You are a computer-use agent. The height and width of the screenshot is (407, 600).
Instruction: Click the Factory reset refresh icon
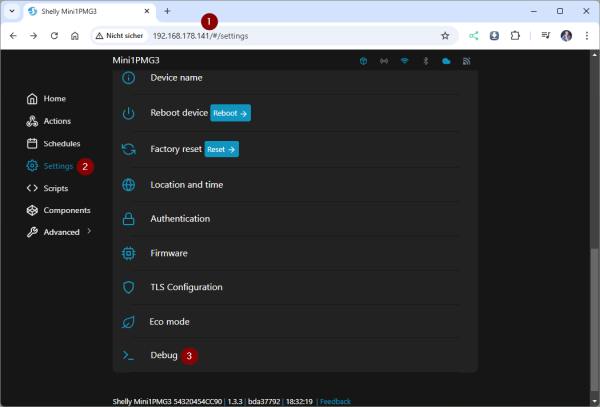(129, 149)
